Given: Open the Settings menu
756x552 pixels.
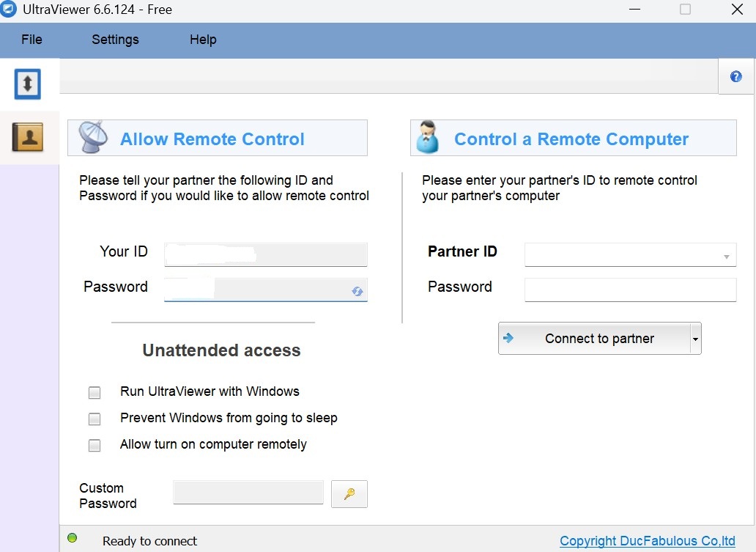Looking at the screenshot, I should 115,40.
